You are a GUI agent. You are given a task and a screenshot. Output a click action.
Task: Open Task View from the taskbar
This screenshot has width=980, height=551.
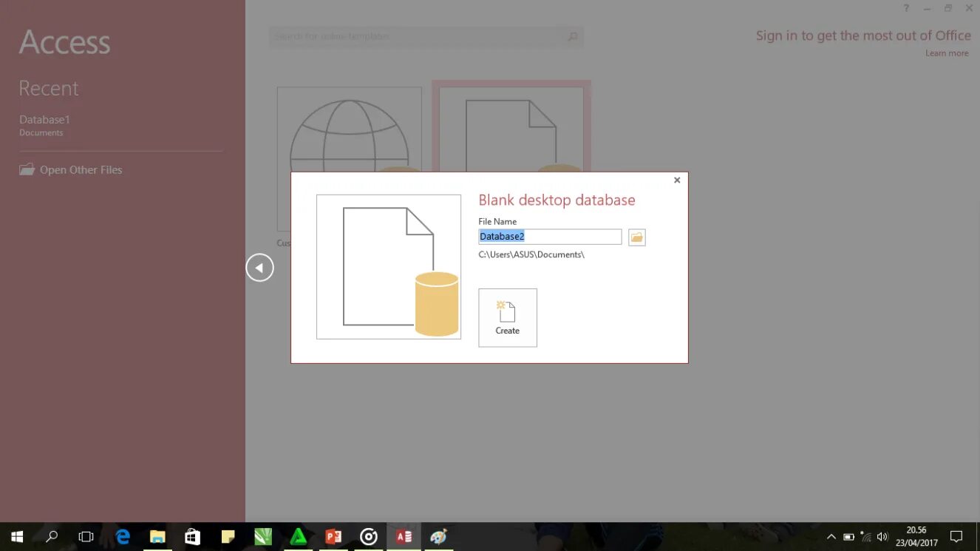coord(86,536)
